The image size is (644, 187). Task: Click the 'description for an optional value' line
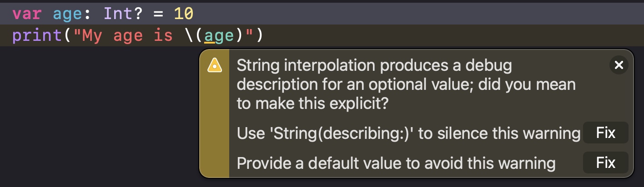pos(406,85)
